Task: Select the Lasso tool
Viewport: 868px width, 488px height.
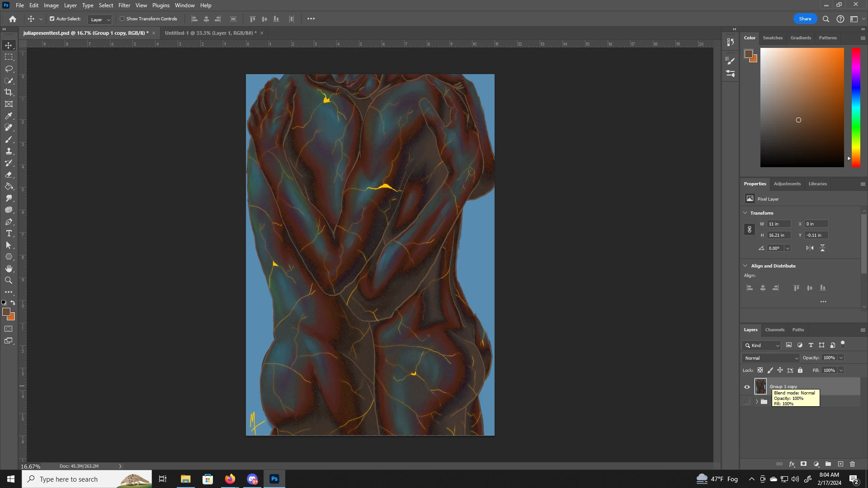Action: pyautogui.click(x=9, y=69)
